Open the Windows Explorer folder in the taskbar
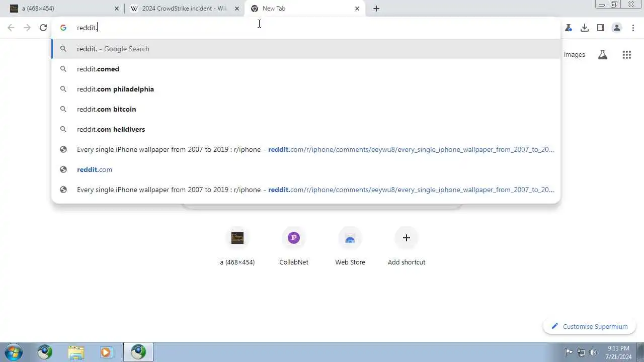The height and width of the screenshot is (362, 644). point(76,352)
